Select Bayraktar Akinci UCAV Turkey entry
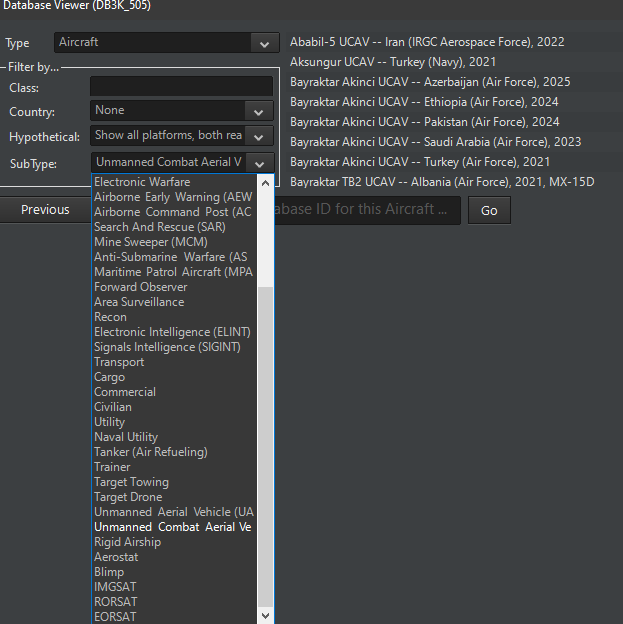The width and height of the screenshot is (623, 624). tap(454, 162)
